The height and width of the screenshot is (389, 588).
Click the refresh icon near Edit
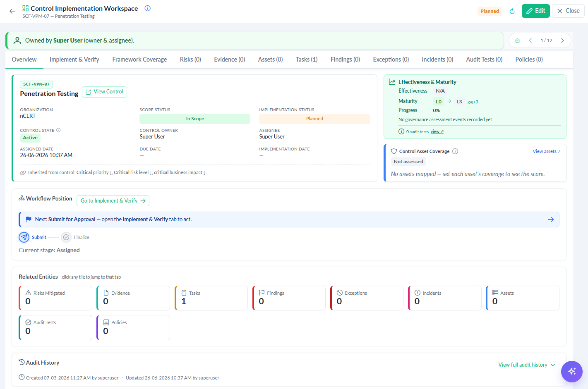coord(512,11)
